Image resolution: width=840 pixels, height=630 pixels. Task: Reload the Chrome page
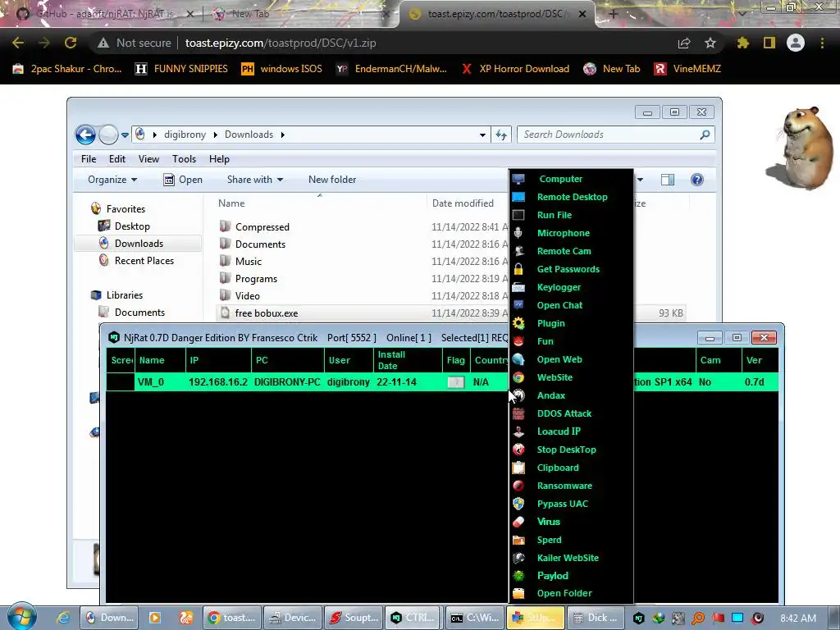pyautogui.click(x=71, y=43)
